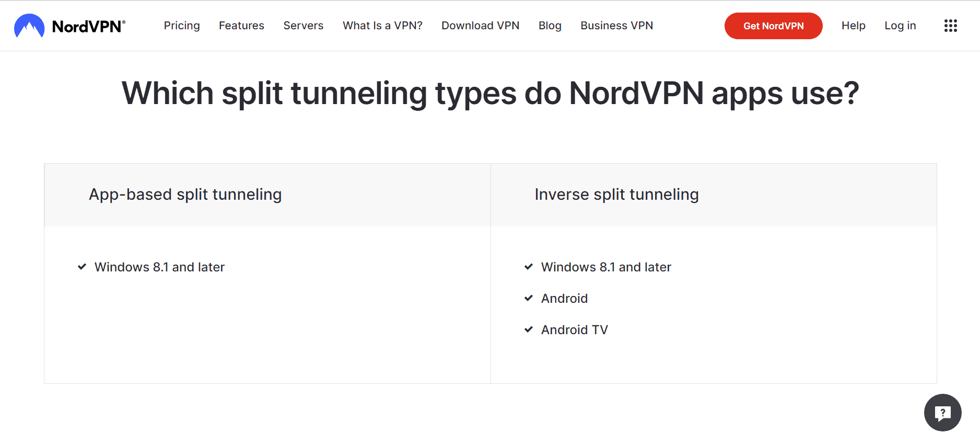Select the Inverse split tunneling column header
The width and height of the screenshot is (980, 444).
coord(616,195)
